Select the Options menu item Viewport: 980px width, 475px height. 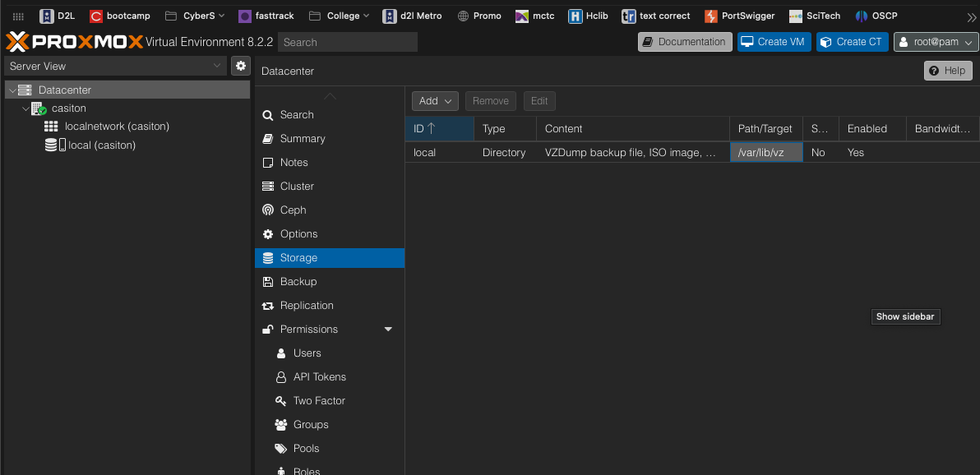[x=298, y=234]
